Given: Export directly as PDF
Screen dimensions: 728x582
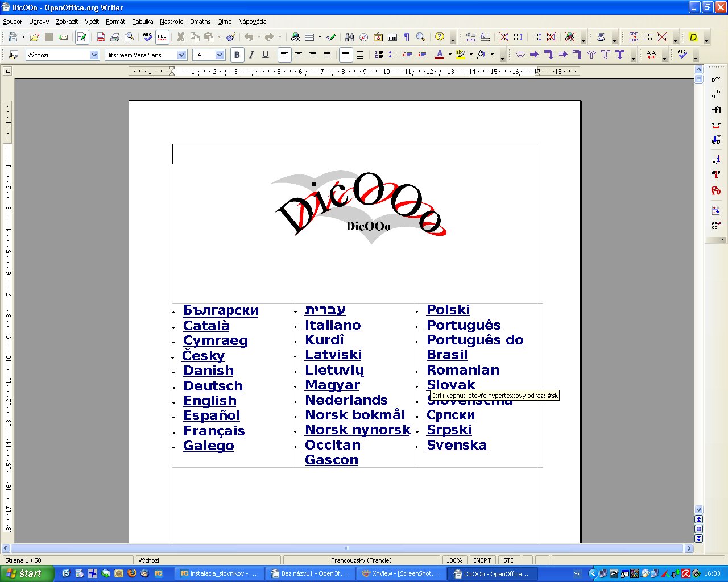Looking at the screenshot, I should (x=101, y=37).
